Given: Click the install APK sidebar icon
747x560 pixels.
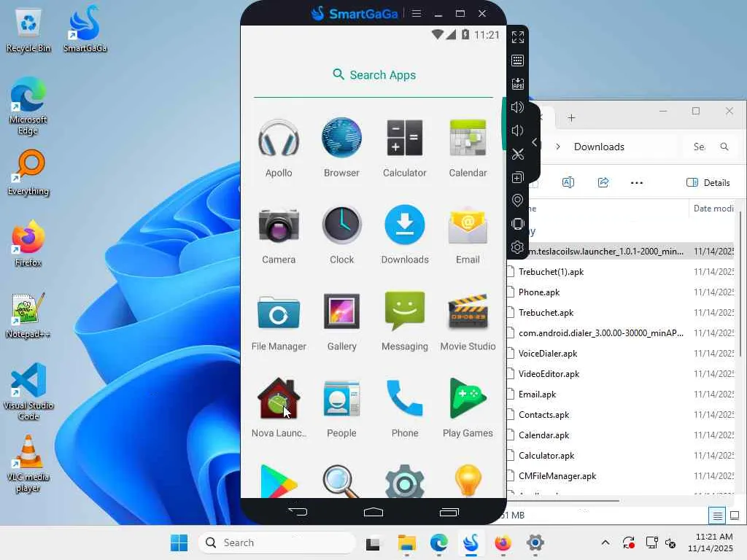Looking at the screenshot, I should pos(517,84).
